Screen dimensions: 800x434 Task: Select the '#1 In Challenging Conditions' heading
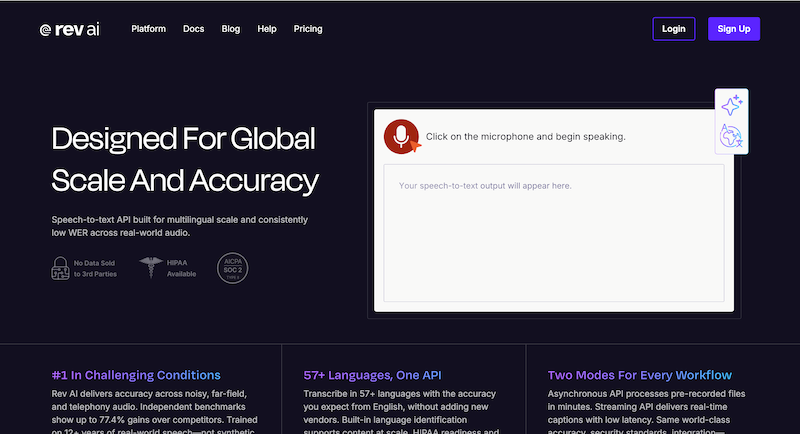click(x=136, y=375)
